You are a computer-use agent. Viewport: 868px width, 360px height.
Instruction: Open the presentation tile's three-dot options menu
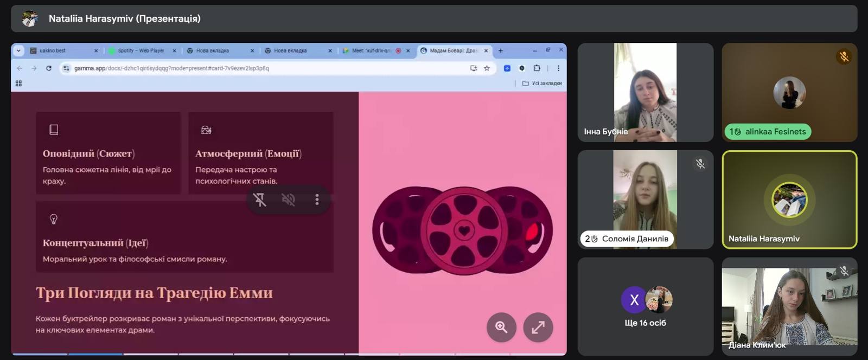317,200
